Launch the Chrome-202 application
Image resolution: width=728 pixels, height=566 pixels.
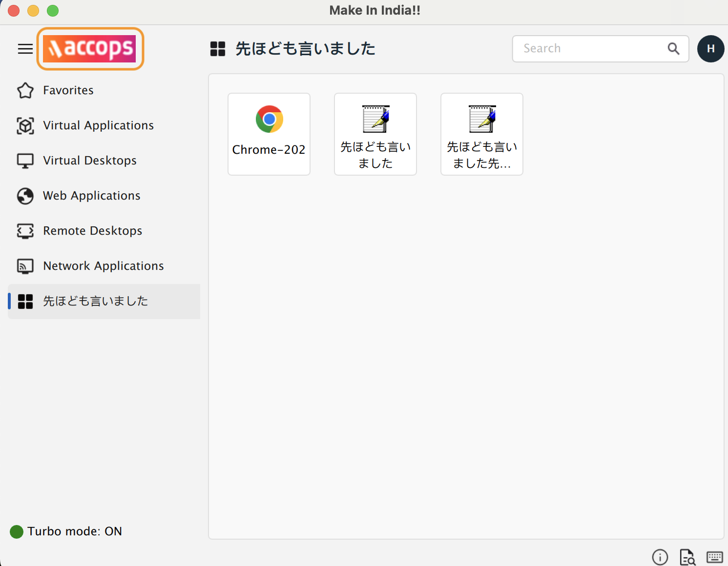(x=269, y=134)
